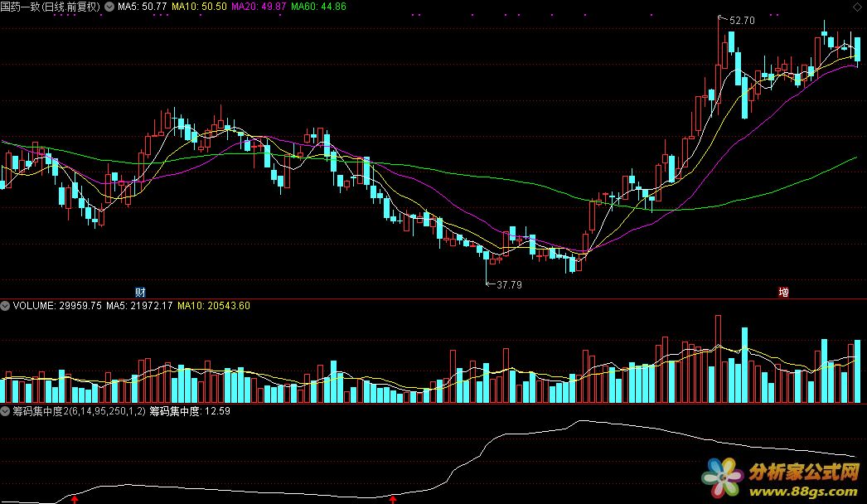Image resolution: width=867 pixels, height=504 pixels.
Task: Click the 财 financial report marker
Action: coord(140,292)
